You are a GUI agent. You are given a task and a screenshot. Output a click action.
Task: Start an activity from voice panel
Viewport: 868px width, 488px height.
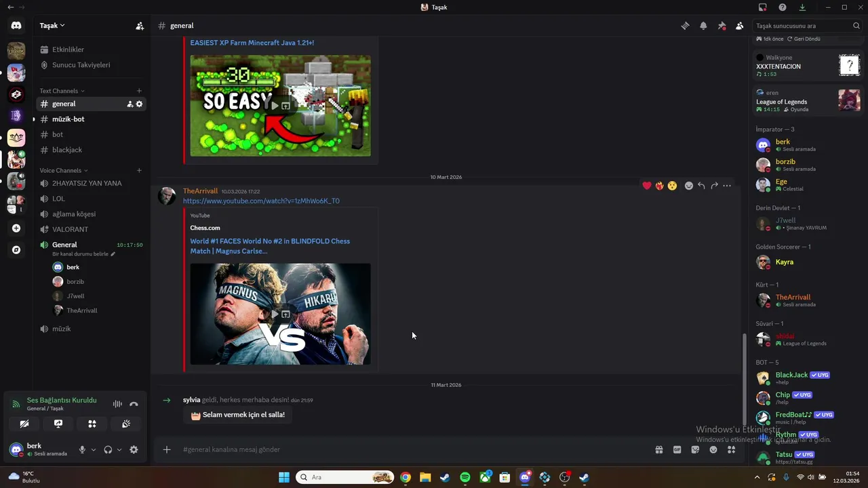pos(92,424)
